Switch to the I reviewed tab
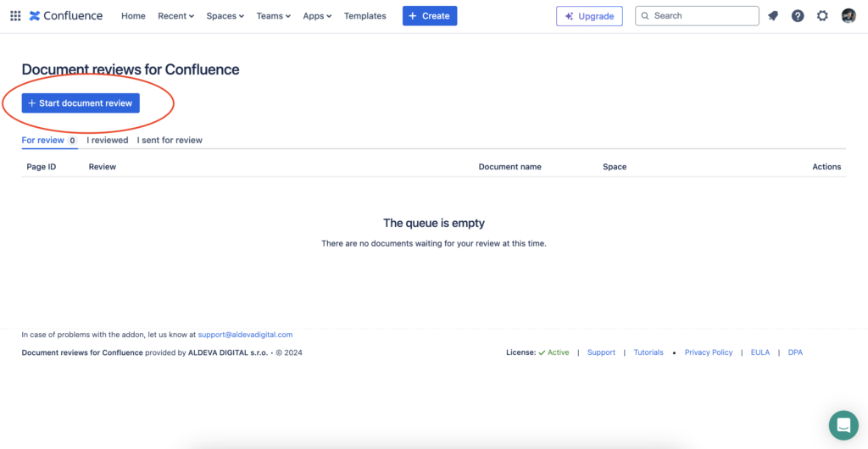The width and height of the screenshot is (868, 449). pyautogui.click(x=108, y=141)
